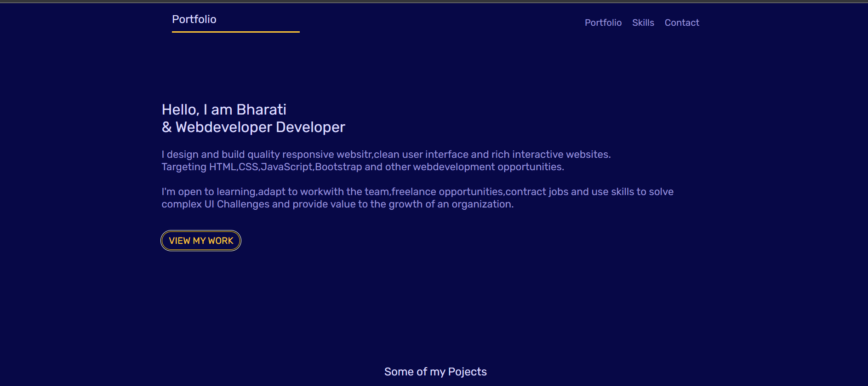The image size is (868, 386).
Task: Click the 'I design and build quality' paragraph line
Action: point(386,155)
